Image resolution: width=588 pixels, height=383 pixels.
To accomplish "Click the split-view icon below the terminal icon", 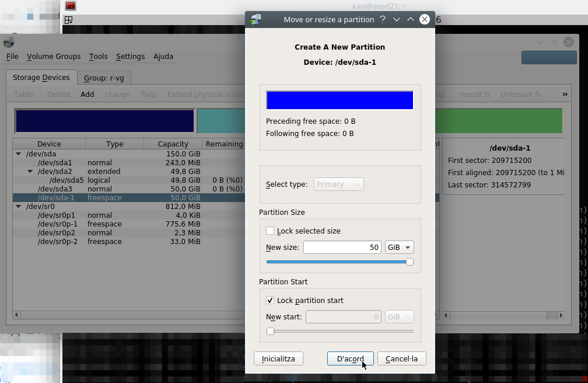I will point(68,20).
